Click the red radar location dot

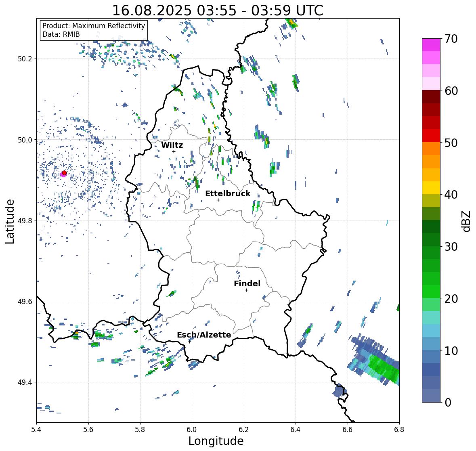coord(64,173)
